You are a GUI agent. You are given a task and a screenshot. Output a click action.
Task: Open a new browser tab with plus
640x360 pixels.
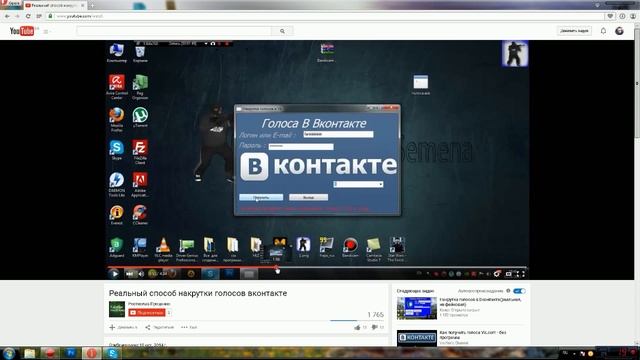point(92,5)
